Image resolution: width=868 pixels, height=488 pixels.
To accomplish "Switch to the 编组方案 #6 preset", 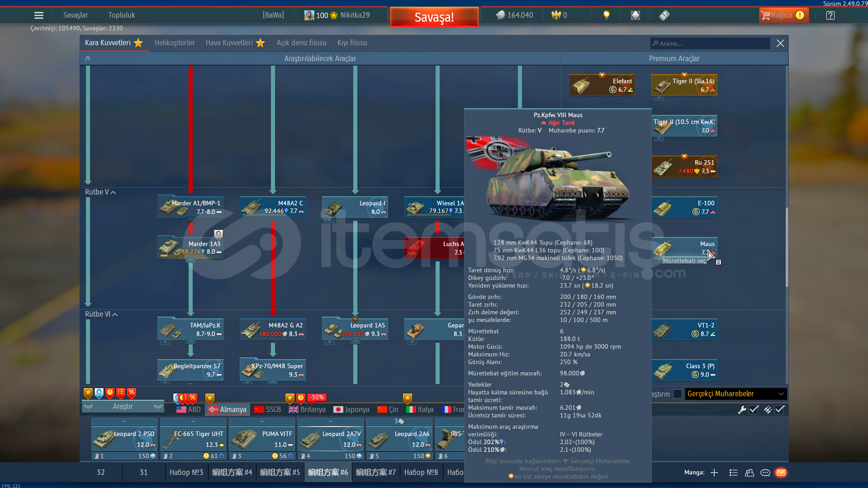I will click(x=328, y=473).
